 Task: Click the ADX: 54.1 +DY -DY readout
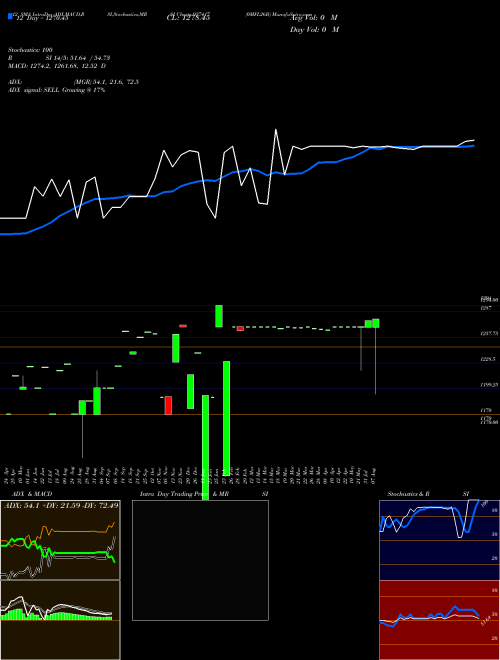pyautogui.click(x=61, y=505)
